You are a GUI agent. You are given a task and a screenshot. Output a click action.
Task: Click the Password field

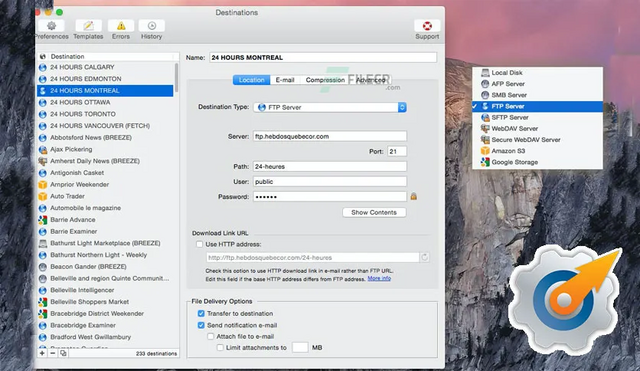330,197
